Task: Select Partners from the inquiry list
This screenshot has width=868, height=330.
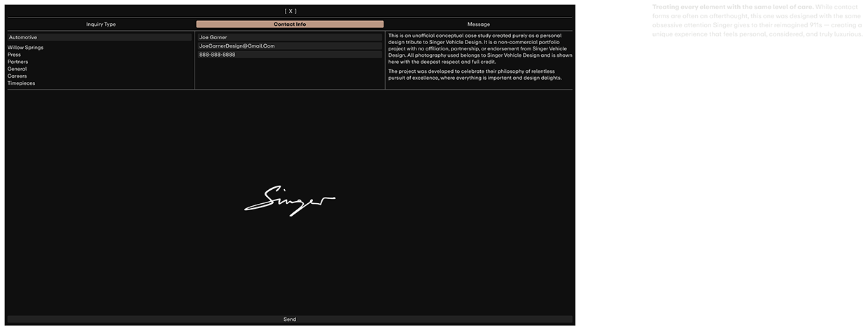Action: (17, 62)
